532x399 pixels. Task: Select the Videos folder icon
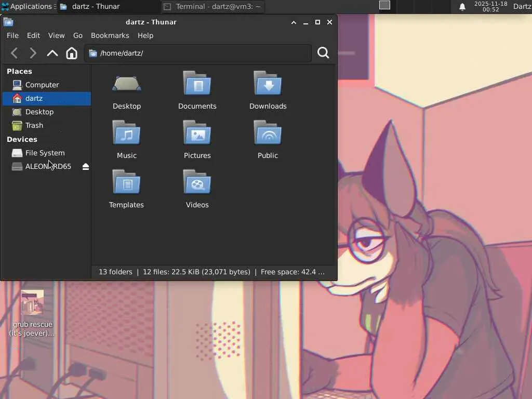197,182
